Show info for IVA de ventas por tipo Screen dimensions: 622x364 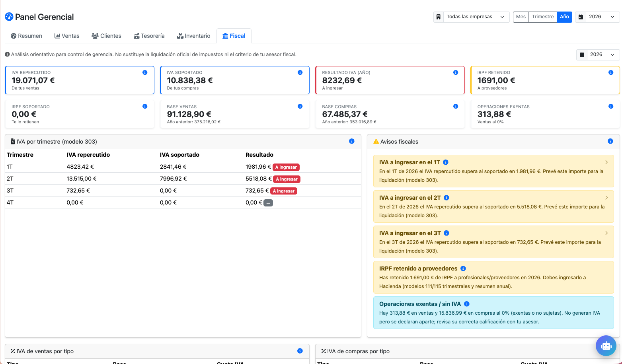[300, 351]
